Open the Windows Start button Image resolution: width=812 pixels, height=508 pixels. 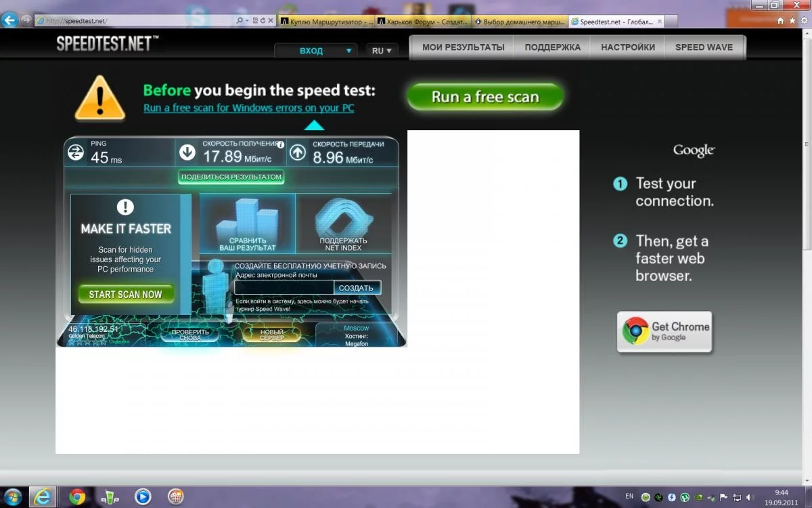[x=12, y=496]
